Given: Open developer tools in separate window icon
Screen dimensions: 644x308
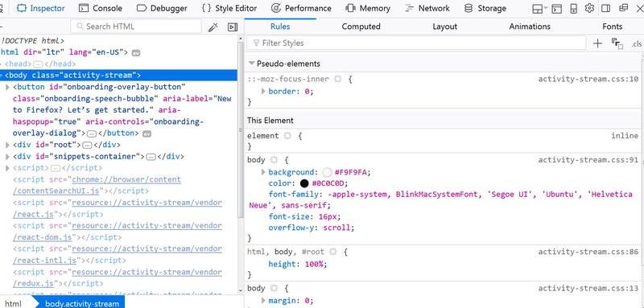Looking at the screenshot, I should (623, 8).
